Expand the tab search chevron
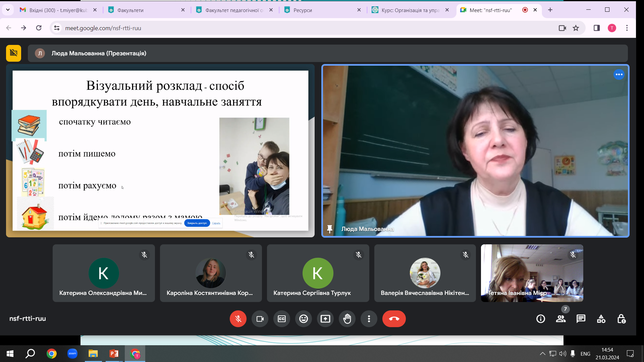 (x=8, y=10)
